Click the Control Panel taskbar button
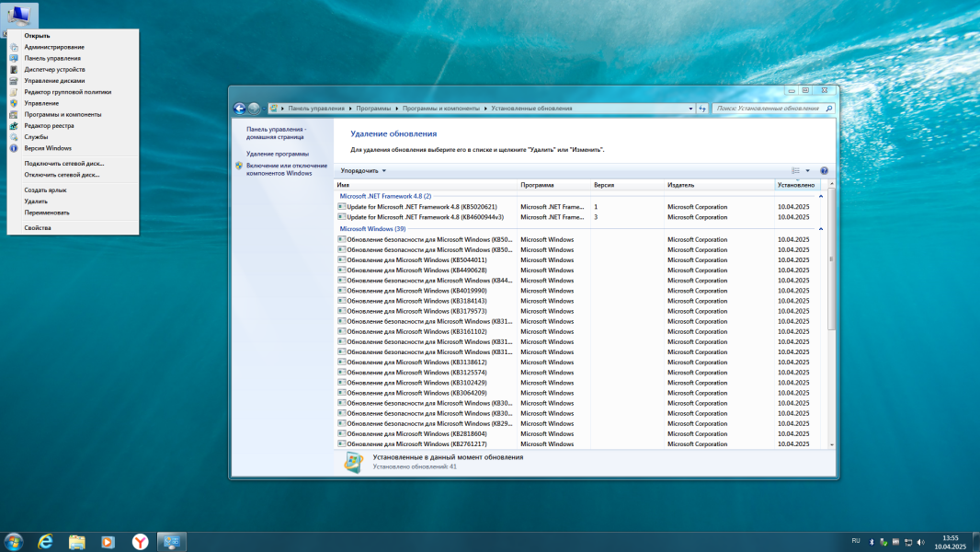Screen dimensions: 980x552 [171, 541]
